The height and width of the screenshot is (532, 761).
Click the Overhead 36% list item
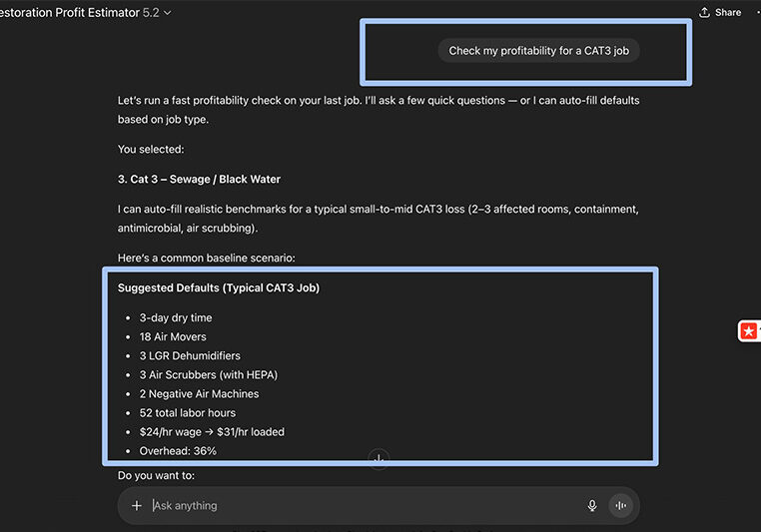[178, 451]
